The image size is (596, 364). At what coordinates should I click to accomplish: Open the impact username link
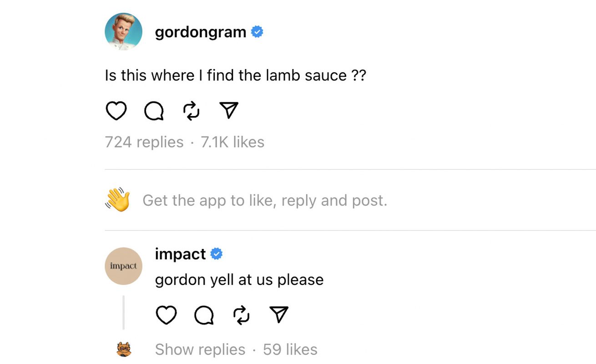(x=181, y=254)
